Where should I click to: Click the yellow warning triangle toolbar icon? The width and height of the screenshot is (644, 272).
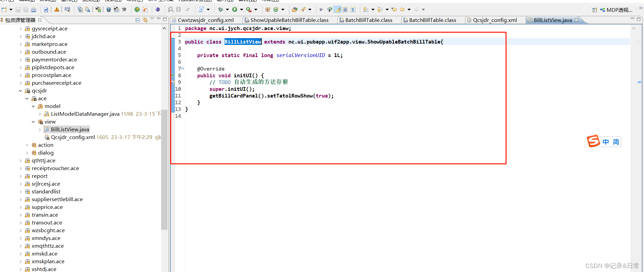coord(57,9)
